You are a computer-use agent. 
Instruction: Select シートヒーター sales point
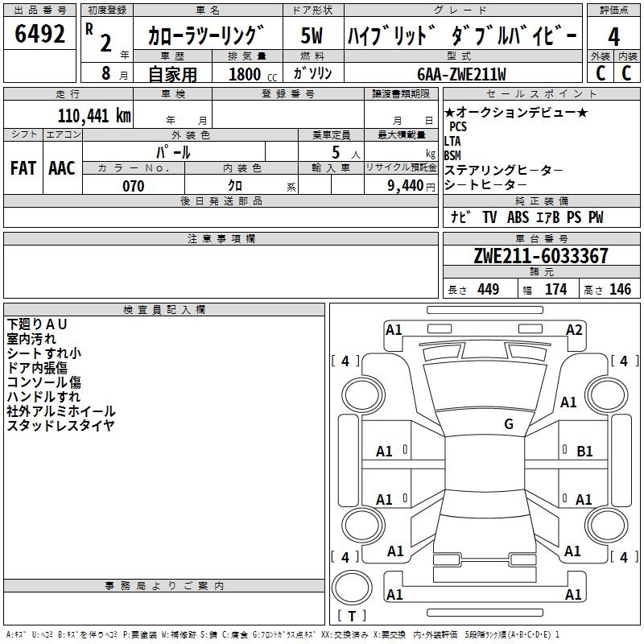pos(485,184)
